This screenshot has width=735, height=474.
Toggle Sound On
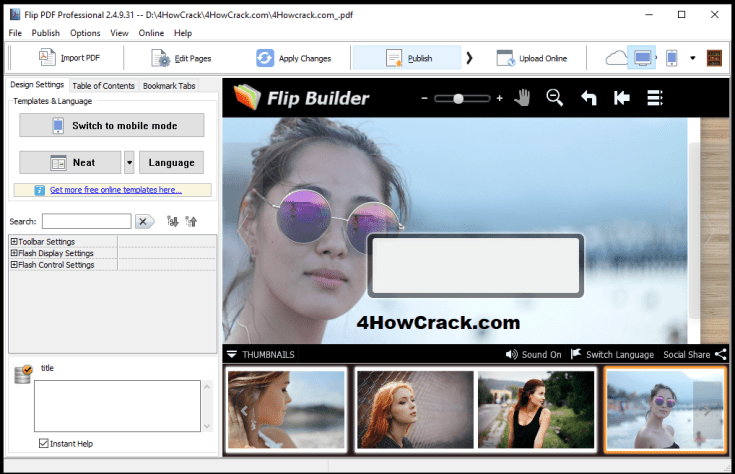[533, 354]
